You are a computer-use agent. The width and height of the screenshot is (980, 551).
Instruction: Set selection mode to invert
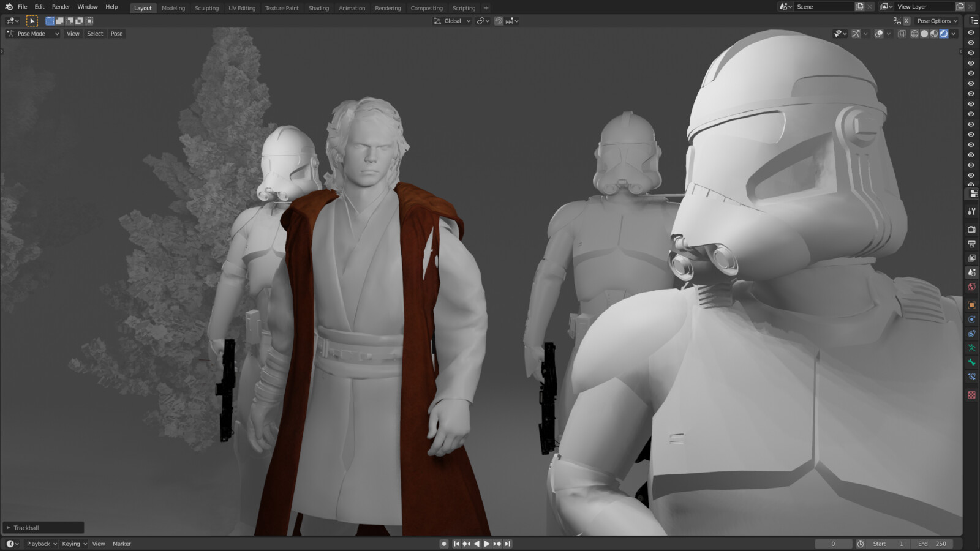(80, 21)
